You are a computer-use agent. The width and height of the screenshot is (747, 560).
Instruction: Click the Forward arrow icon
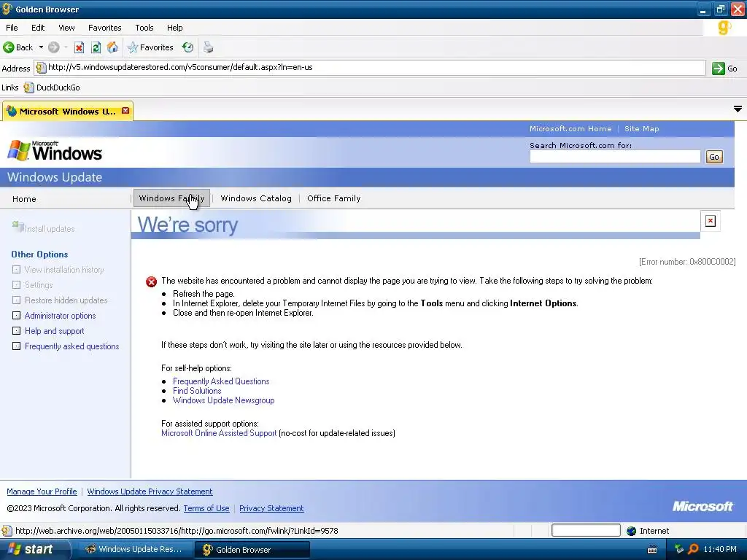pyautogui.click(x=53, y=47)
